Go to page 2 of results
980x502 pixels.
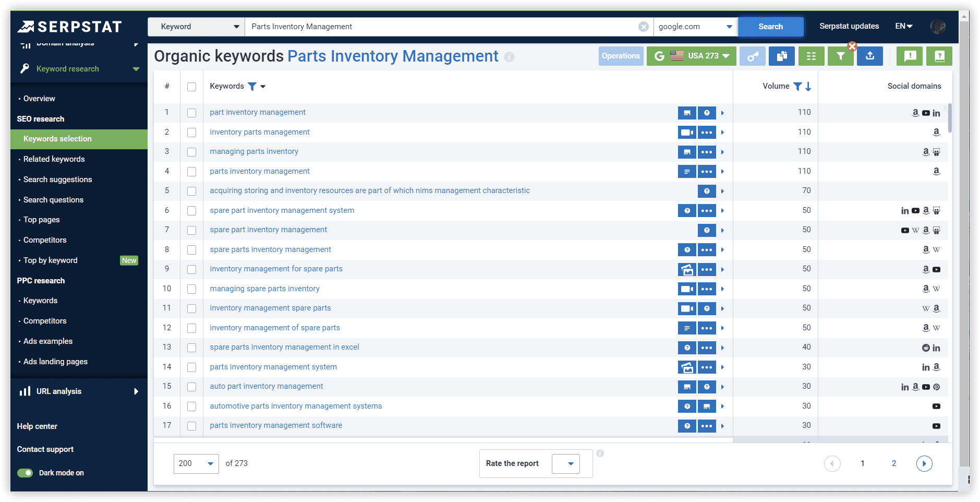[893, 463]
